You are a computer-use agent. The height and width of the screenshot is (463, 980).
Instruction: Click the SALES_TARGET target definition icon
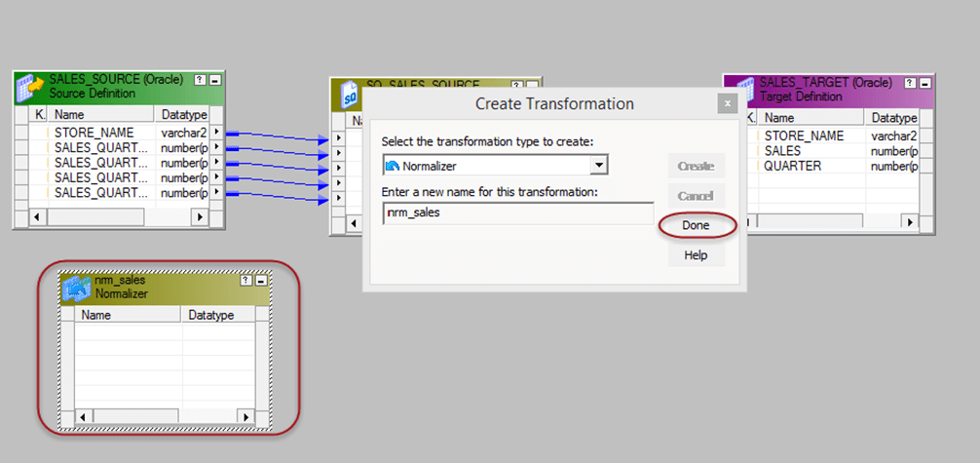click(741, 89)
